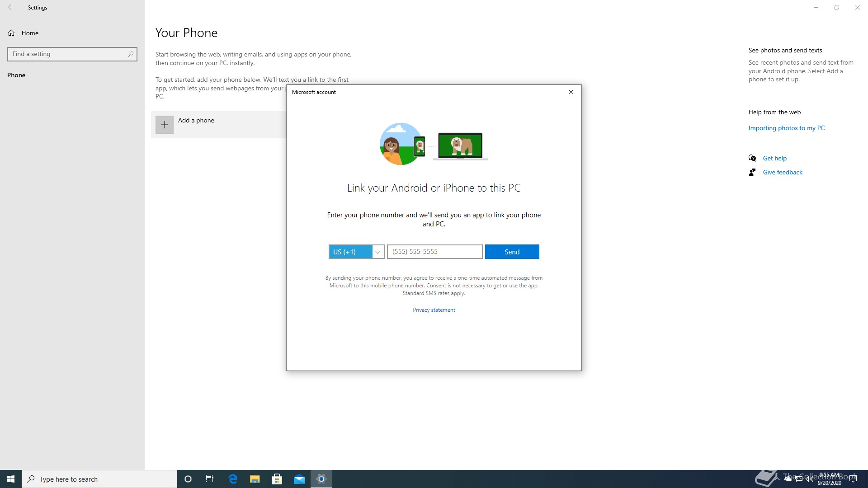This screenshot has height=488, width=868.
Task: Click the search magnifier in Find a setting
Action: click(131, 54)
